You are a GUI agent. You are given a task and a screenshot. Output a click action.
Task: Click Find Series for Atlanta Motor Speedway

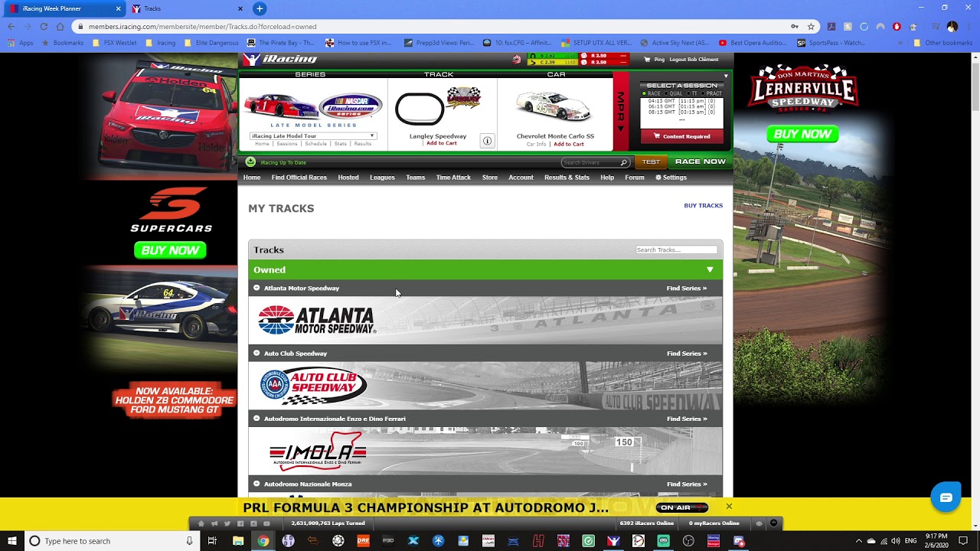pos(687,288)
